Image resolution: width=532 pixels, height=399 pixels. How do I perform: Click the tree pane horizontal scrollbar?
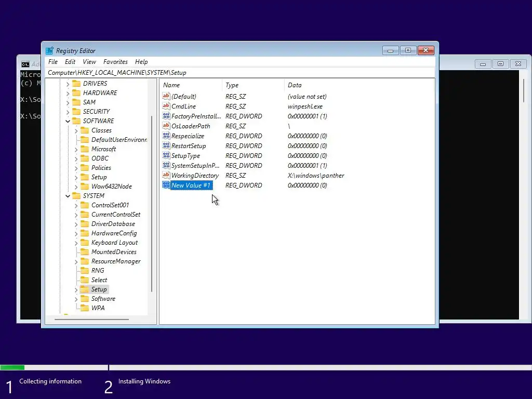coord(91,320)
